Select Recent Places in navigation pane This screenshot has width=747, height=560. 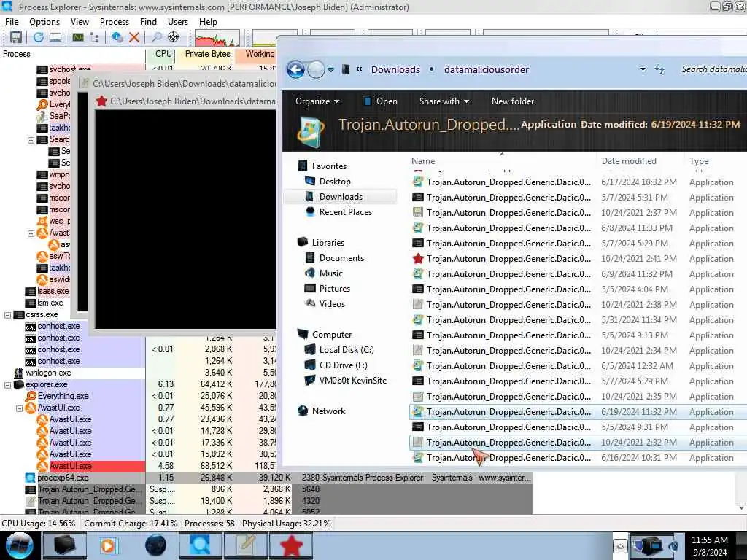[x=345, y=212]
